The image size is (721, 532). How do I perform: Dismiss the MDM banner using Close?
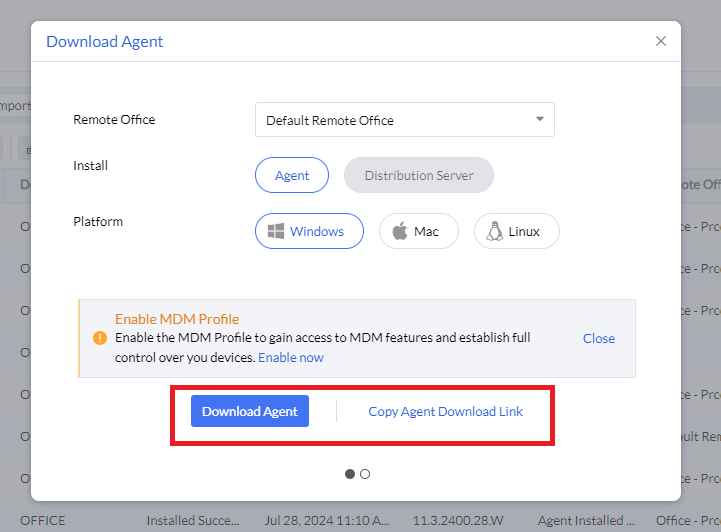tap(598, 338)
